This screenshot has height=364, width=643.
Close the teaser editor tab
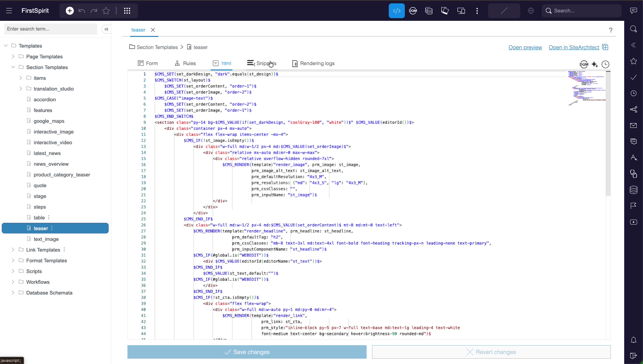pyautogui.click(x=153, y=30)
